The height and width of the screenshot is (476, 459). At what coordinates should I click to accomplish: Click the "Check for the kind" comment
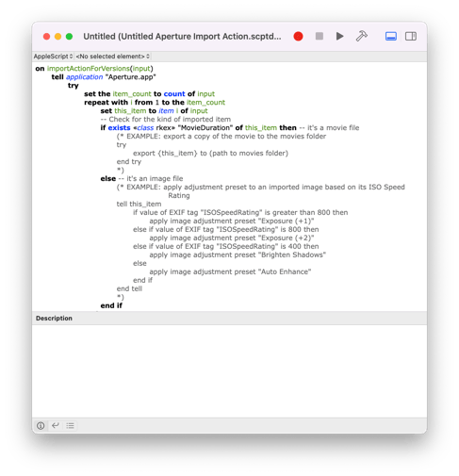(x=166, y=120)
